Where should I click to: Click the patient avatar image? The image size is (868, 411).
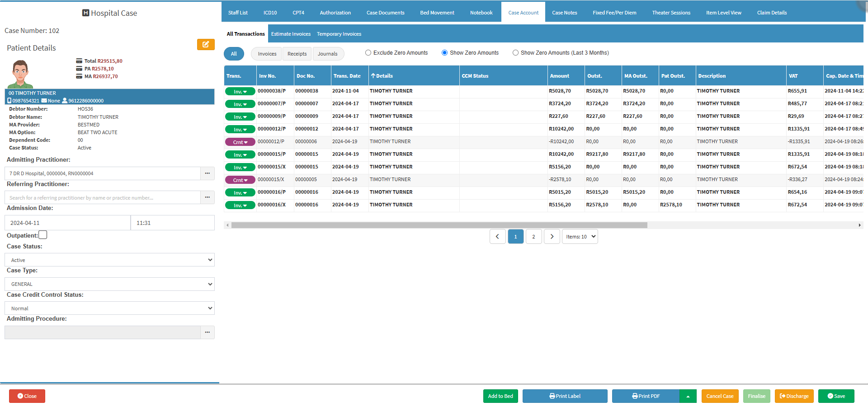(20, 74)
